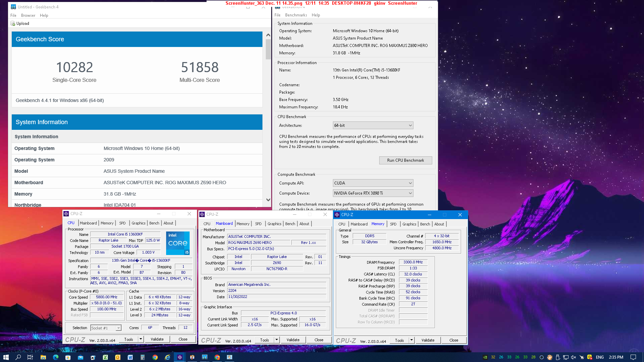Open the Benchmarks menu in Geekbench
644x362 pixels.
pos(296,15)
